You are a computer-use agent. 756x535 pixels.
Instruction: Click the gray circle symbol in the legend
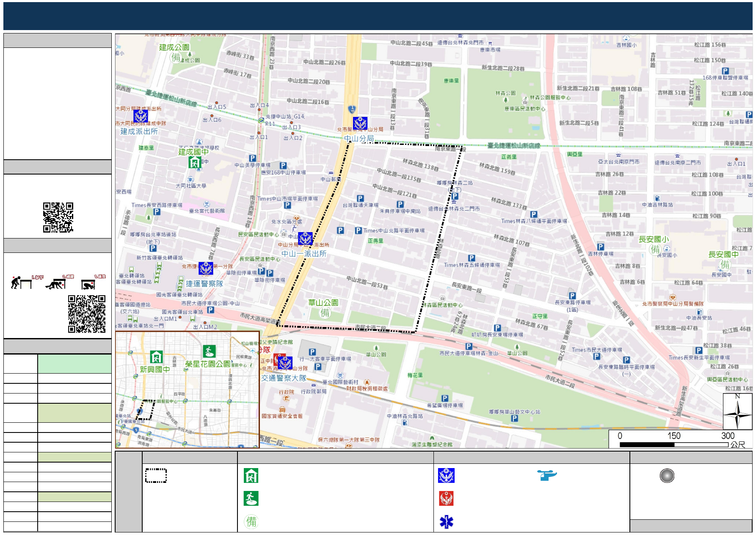pyautogui.click(x=667, y=476)
